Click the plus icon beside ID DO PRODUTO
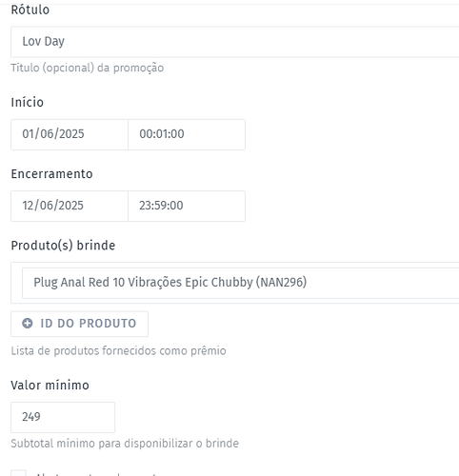This screenshot has height=476, width=459. (x=28, y=324)
